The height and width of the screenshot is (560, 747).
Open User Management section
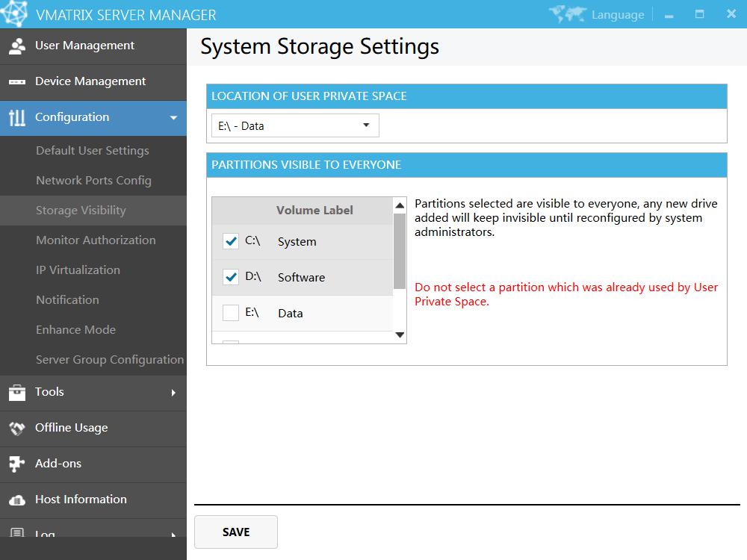pyautogui.click(x=93, y=46)
